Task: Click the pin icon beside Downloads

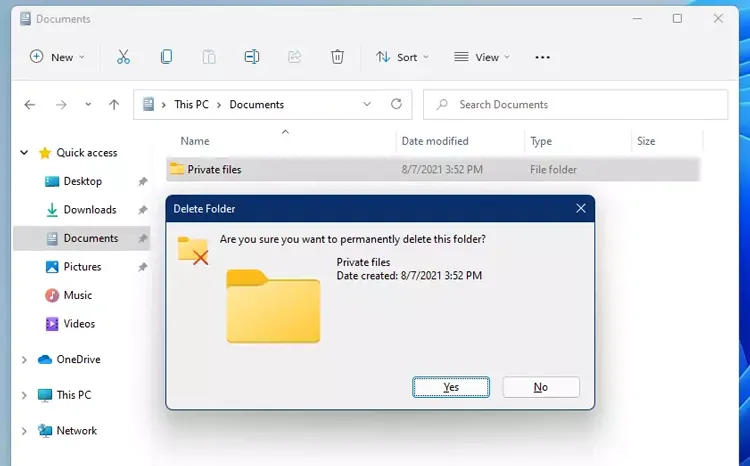Action: tap(143, 210)
